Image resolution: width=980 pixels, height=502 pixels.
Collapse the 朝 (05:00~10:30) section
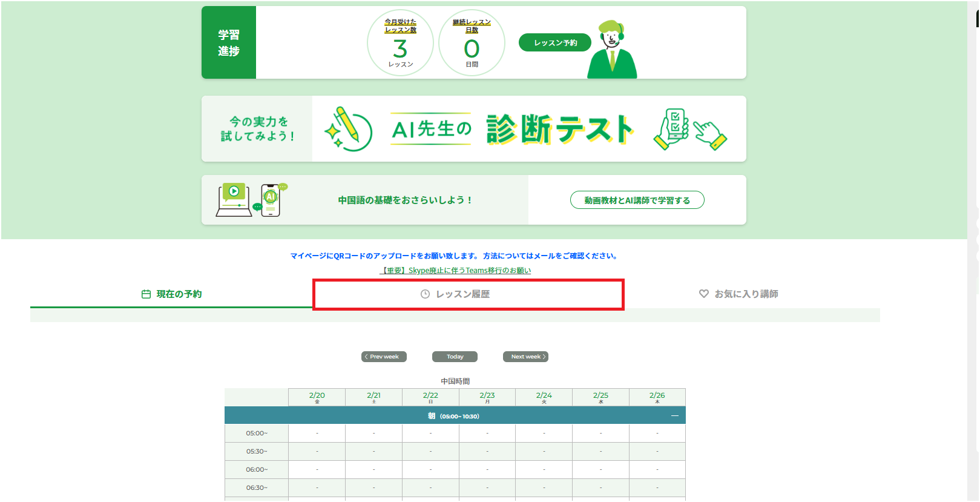675,416
